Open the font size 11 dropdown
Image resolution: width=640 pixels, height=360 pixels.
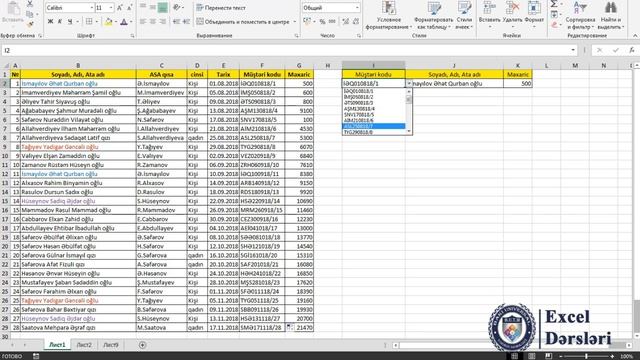pyautogui.click(x=111, y=8)
